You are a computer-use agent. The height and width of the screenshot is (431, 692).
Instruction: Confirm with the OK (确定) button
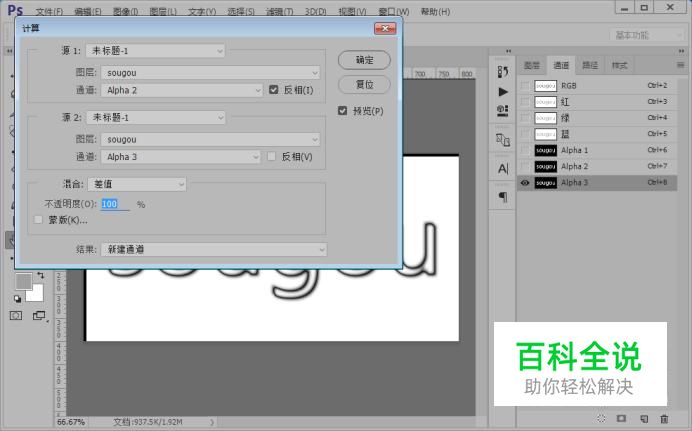tap(364, 60)
